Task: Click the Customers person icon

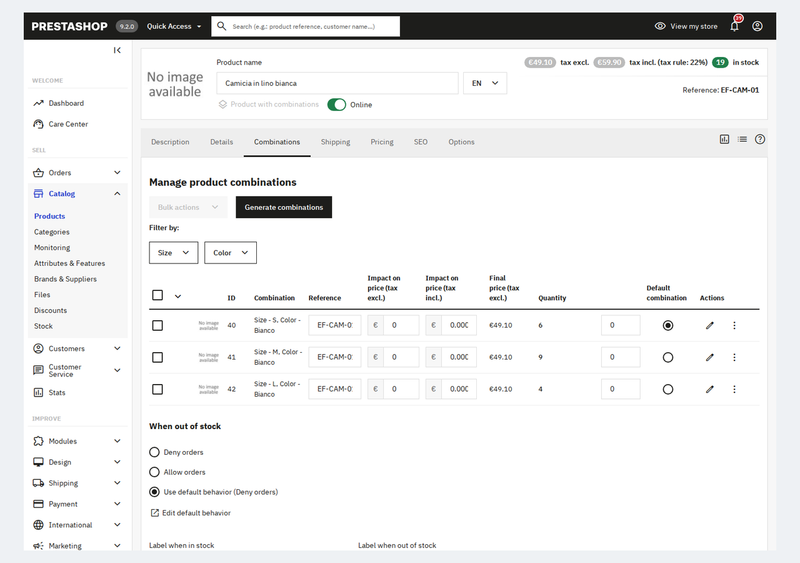Action: pyautogui.click(x=38, y=349)
